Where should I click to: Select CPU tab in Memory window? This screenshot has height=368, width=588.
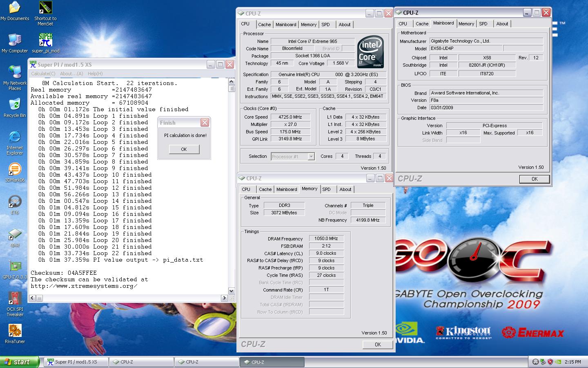coord(246,189)
